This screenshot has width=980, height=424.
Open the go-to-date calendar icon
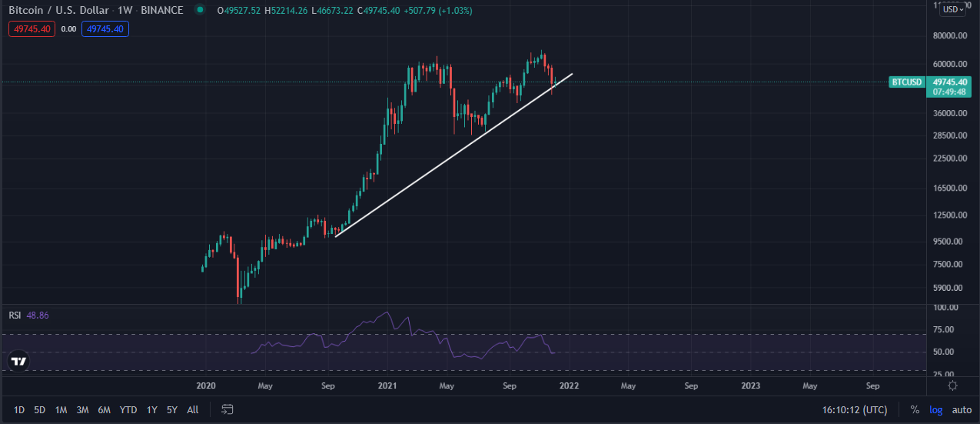pyautogui.click(x=228, y=409)
